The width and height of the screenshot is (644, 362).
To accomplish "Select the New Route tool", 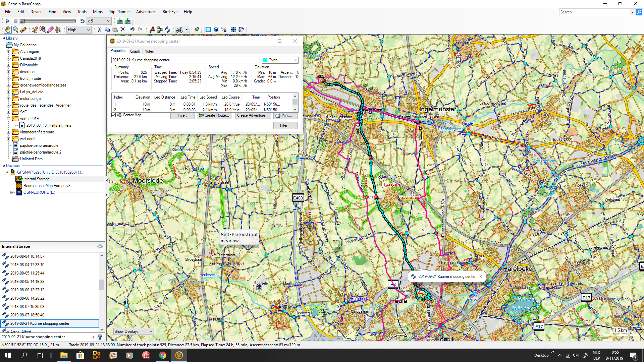I will [x=160, y=29].
